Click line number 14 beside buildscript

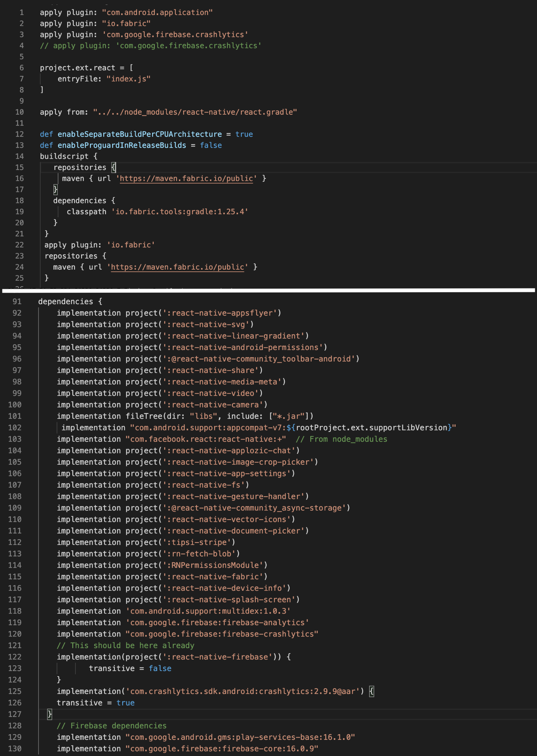point(19,156)
